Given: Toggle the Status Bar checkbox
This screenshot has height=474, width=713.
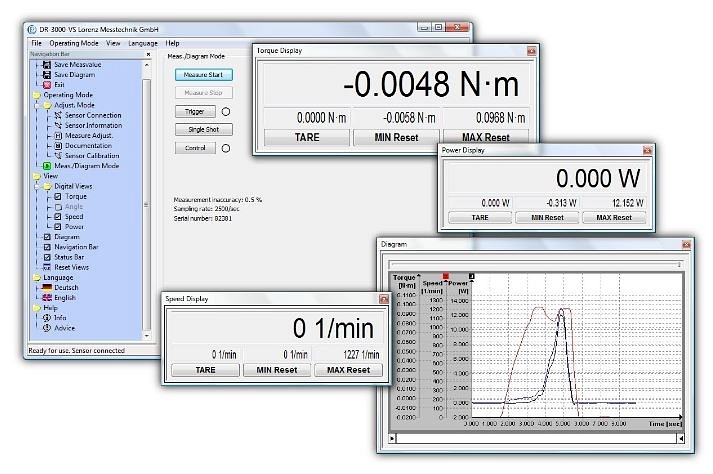Looking at the screenshot, I should pos(47,257).
